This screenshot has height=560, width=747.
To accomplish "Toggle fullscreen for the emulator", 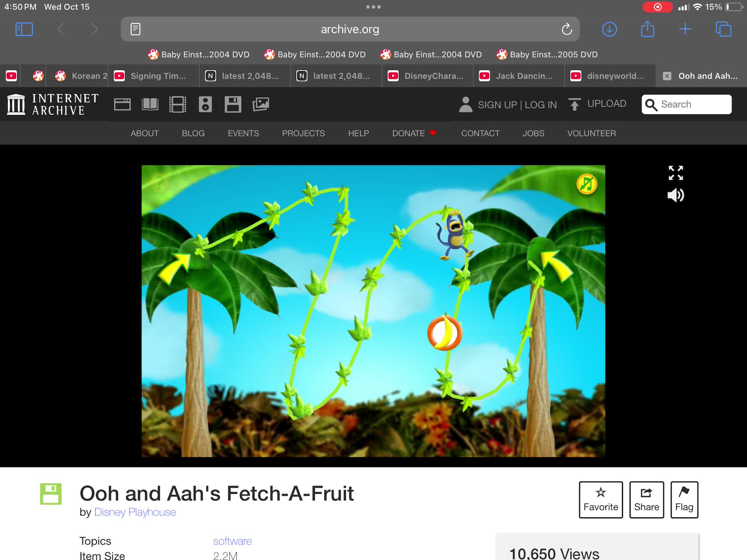I will 675,173.
